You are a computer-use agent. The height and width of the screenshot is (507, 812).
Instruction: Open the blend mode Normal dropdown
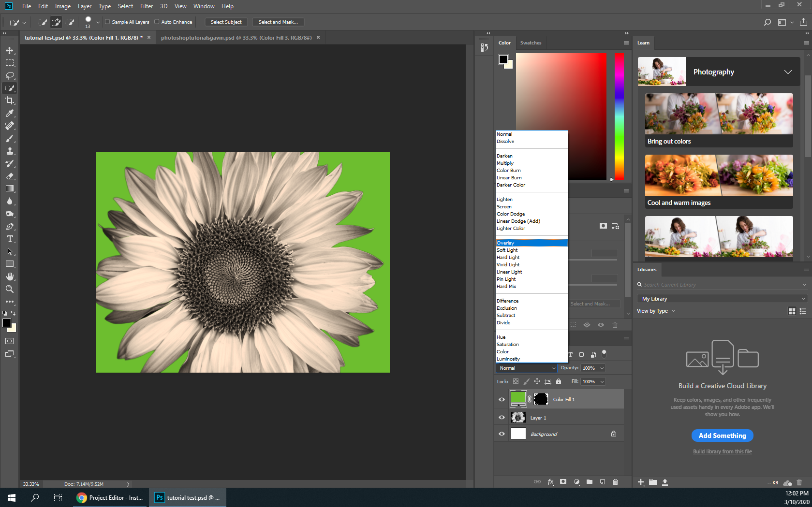pos(527,368)
